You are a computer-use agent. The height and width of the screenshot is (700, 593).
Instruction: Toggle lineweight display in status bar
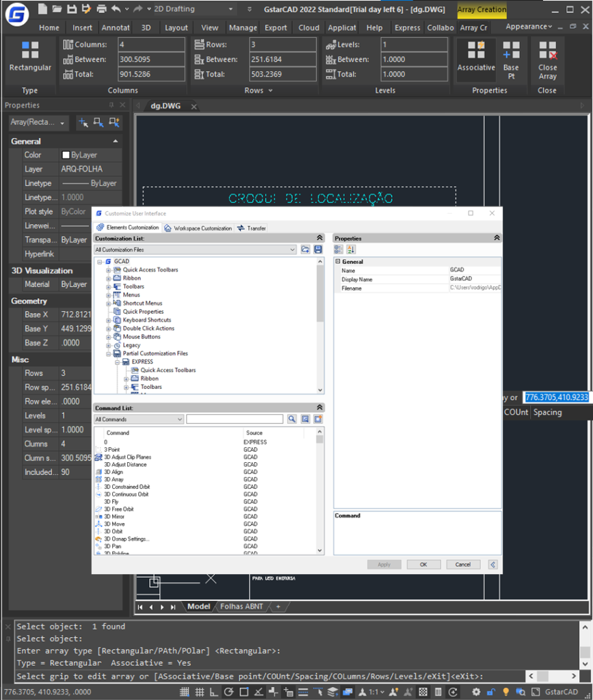point(303,692)
